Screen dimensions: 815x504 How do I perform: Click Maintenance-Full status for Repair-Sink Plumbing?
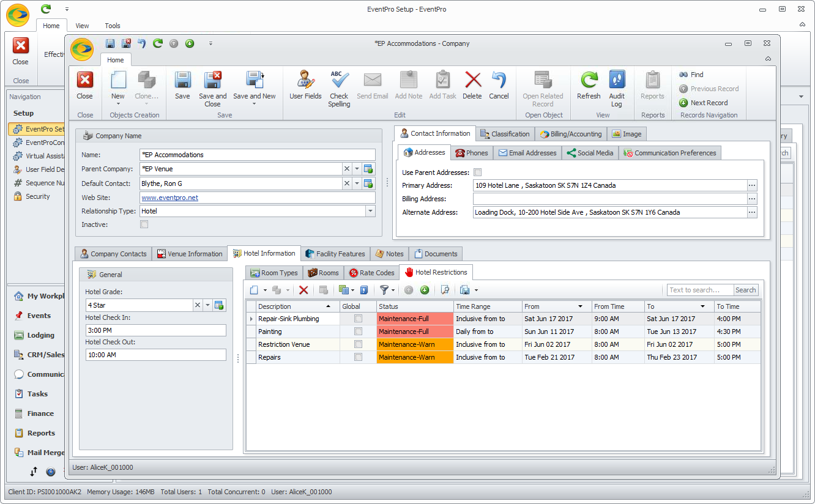[415, 319]
